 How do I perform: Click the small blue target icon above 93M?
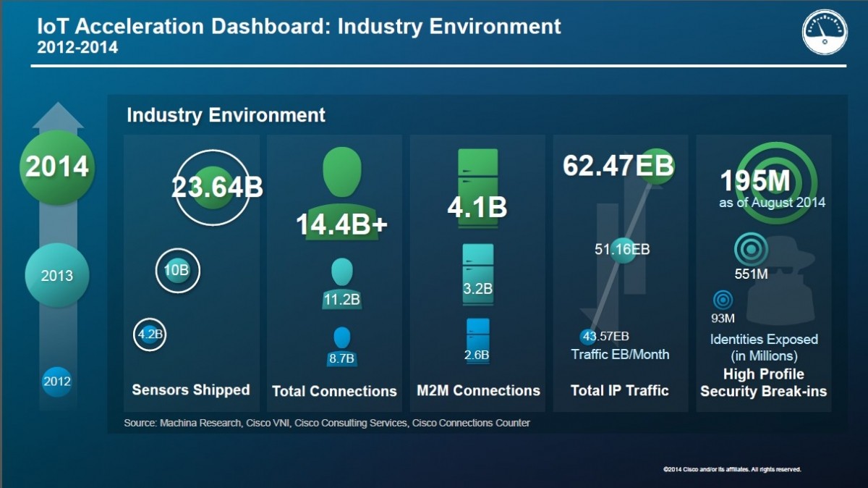(x=722, y=300)
